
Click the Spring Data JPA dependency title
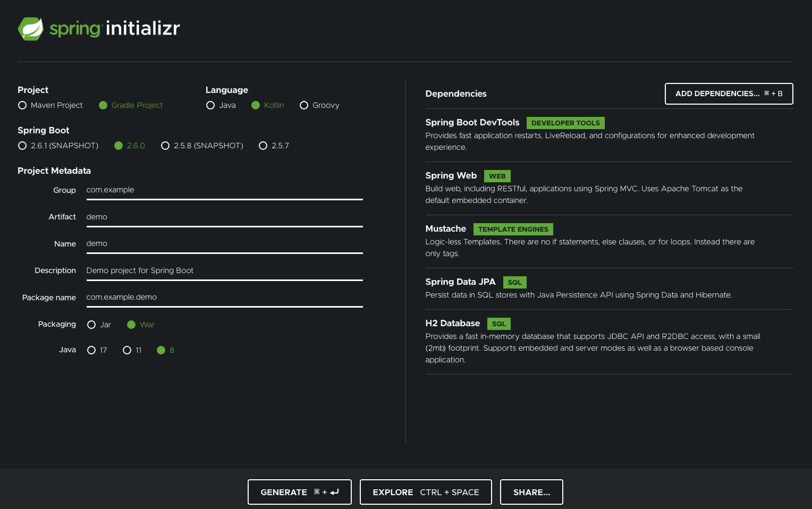(460, 282)
